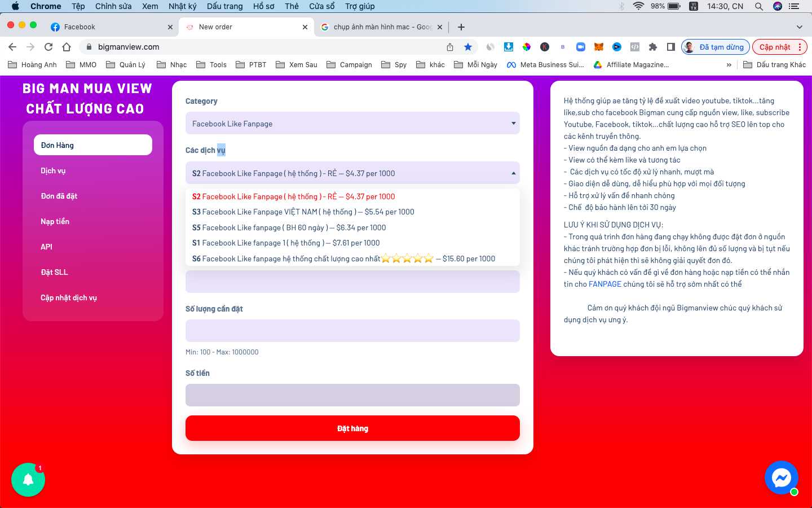The width and height of the screenshot is (812, 508).
Task: Open the grey code-brackets extension
Action: click(635, 47)
